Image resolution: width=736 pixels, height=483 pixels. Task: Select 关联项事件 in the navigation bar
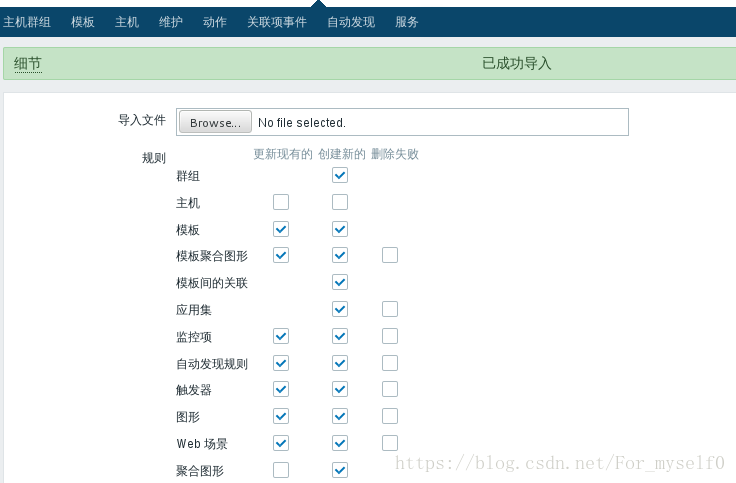(277, 22)
